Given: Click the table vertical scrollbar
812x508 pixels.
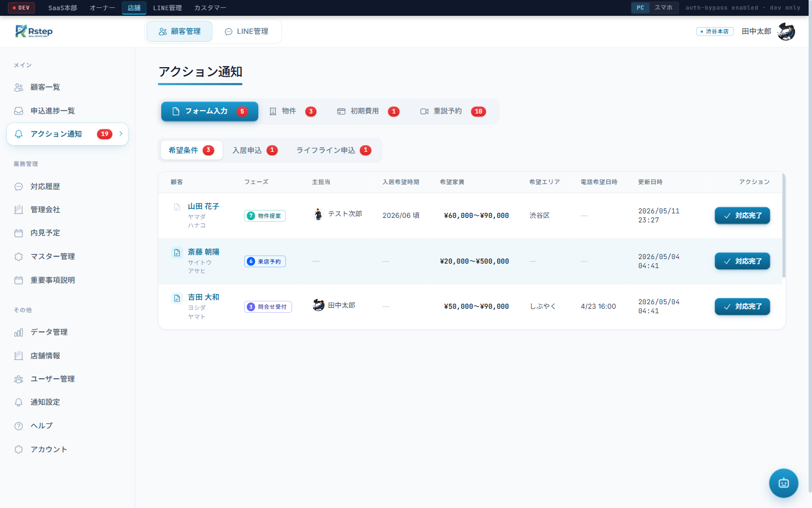Looking at the screenshot, I should click(x=784, y=226).
